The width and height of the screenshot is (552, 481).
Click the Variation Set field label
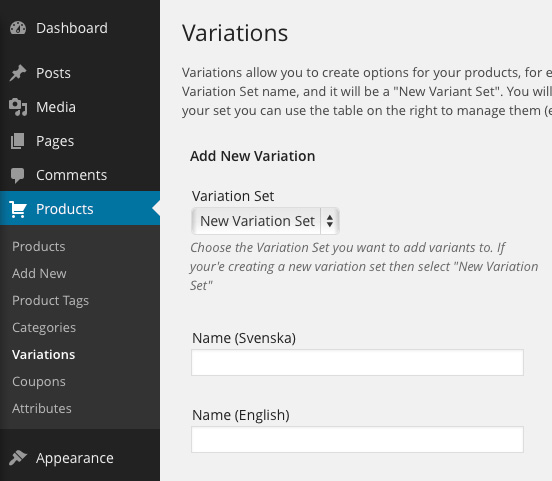(233, 196)
